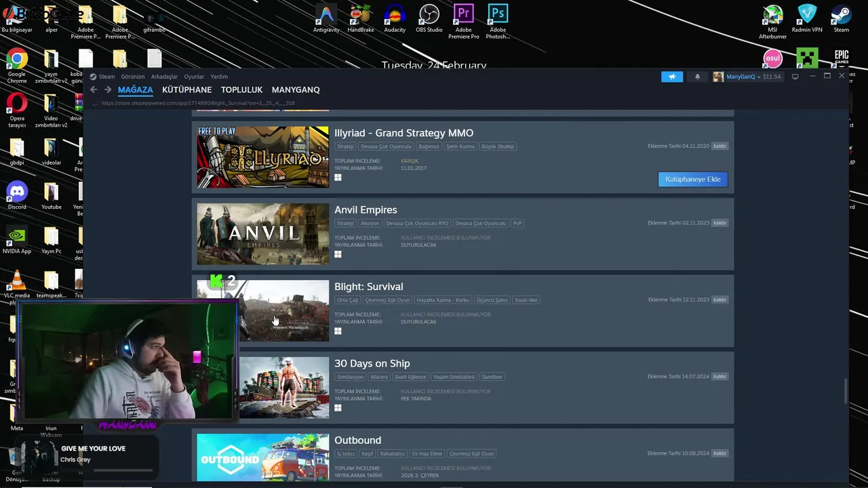Open Antigravity desktop shortcut
This screenshot has width=868, height=488.
coord(326,19)
